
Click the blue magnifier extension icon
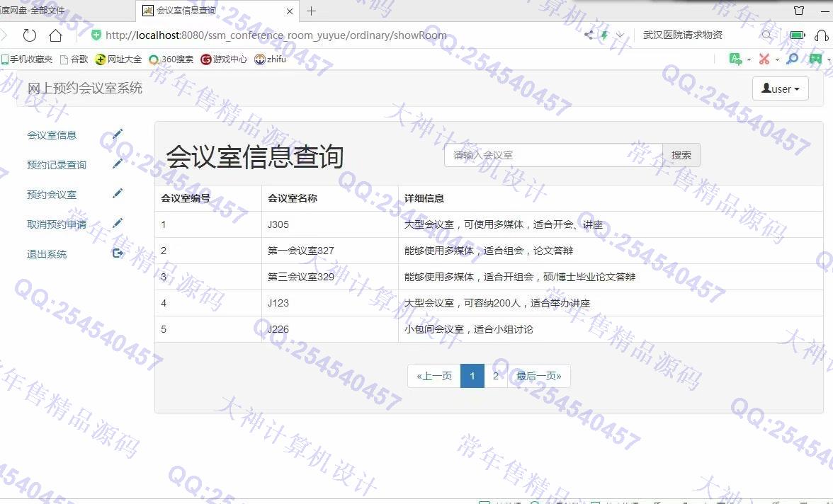tap(792, 59)
